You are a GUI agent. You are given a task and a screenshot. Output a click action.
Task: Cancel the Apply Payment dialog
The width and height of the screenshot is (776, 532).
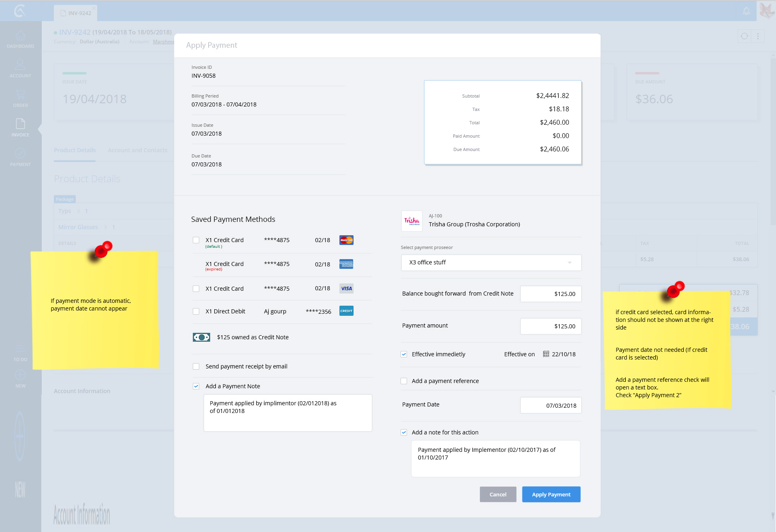498,494
